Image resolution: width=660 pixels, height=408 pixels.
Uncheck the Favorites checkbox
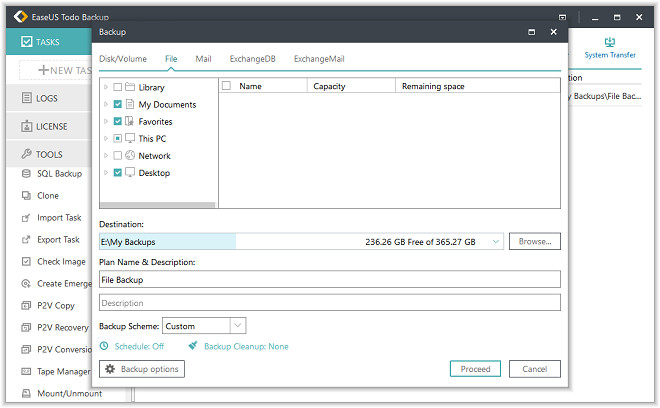118,121
